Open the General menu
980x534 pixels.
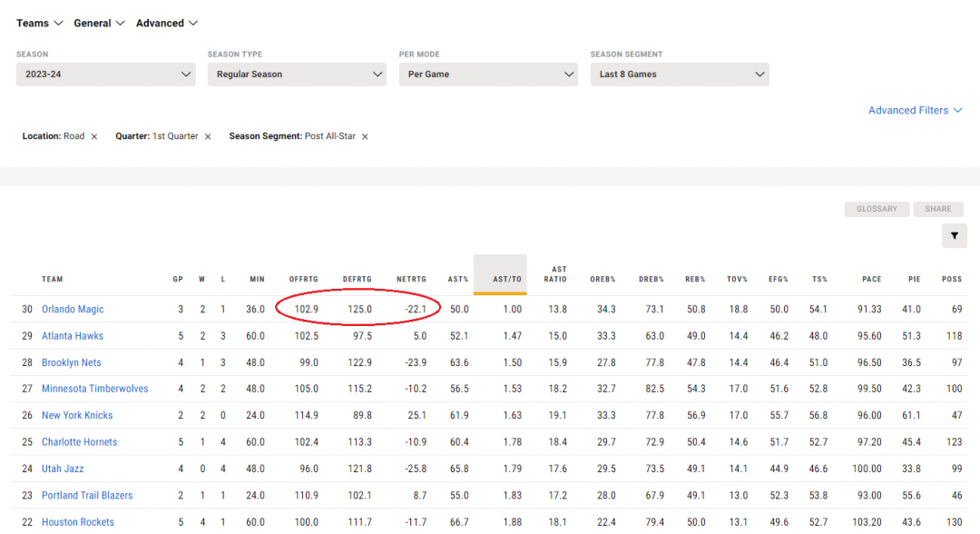[x=99, y=23]
